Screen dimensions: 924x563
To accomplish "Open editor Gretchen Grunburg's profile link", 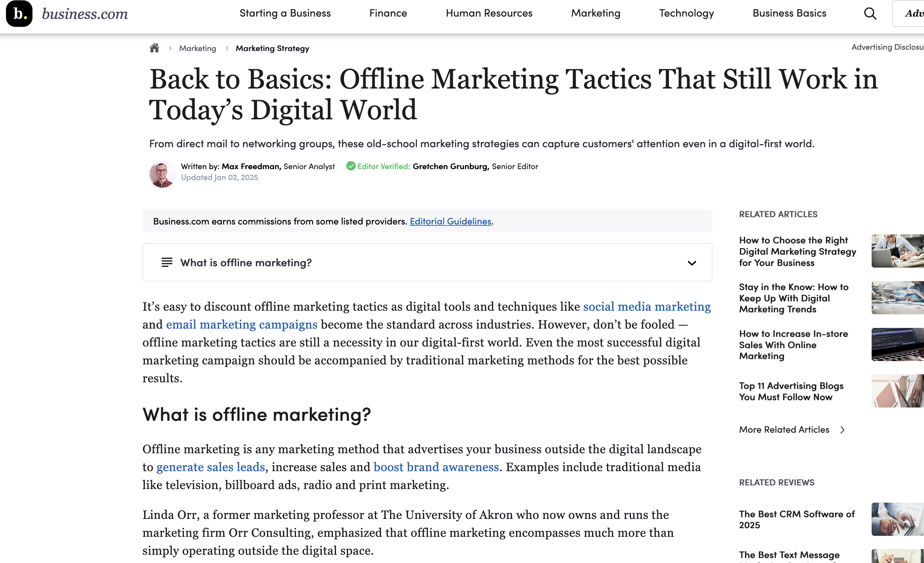I will pos(451,166).
